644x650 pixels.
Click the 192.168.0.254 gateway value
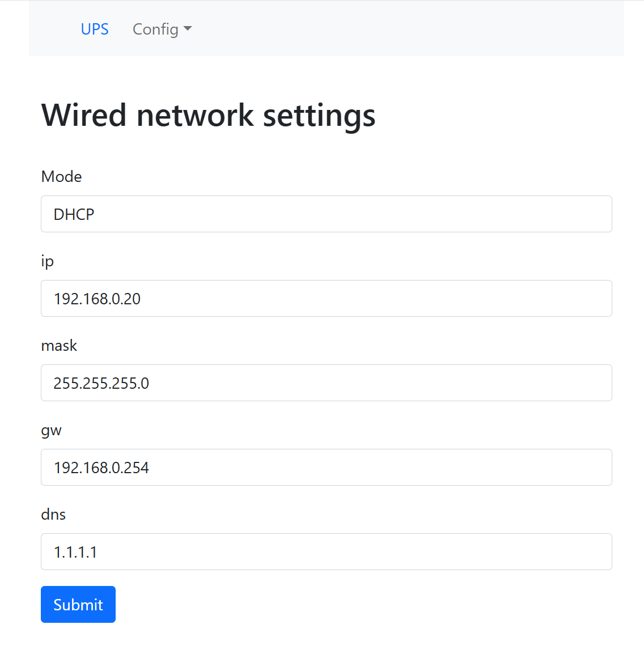[101, 468]
